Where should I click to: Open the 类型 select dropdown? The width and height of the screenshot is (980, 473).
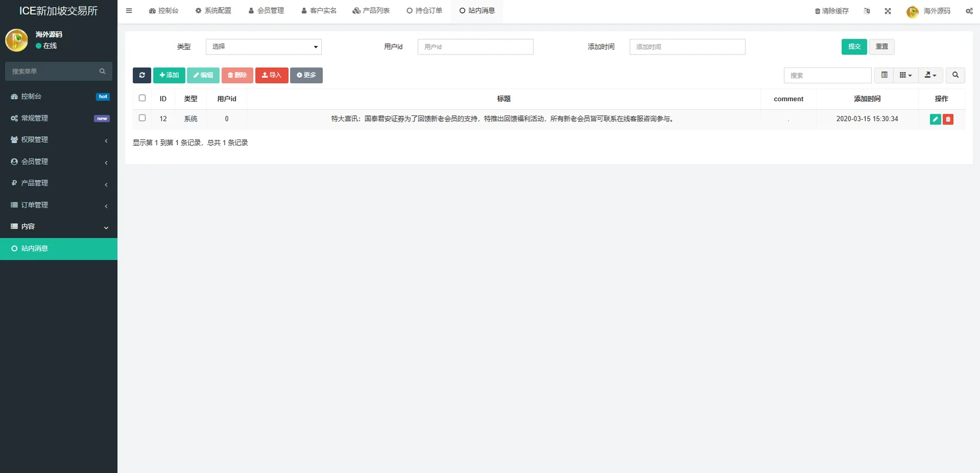tap(264, 47)
